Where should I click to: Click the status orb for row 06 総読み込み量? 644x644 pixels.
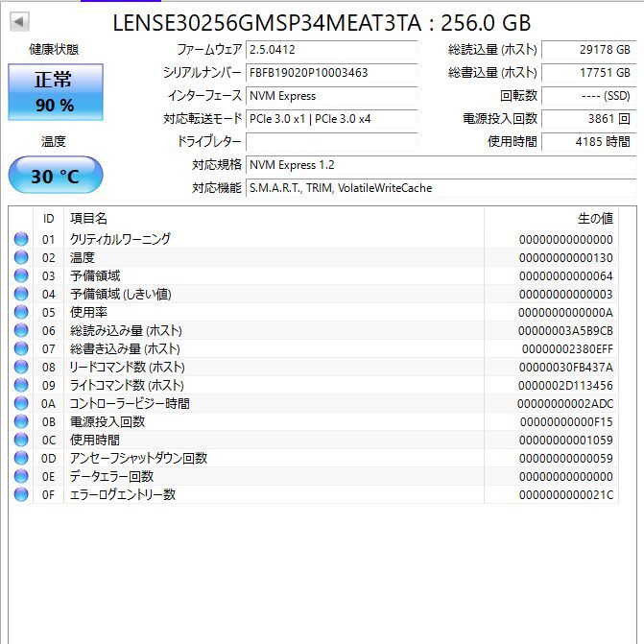coord(21,330)
